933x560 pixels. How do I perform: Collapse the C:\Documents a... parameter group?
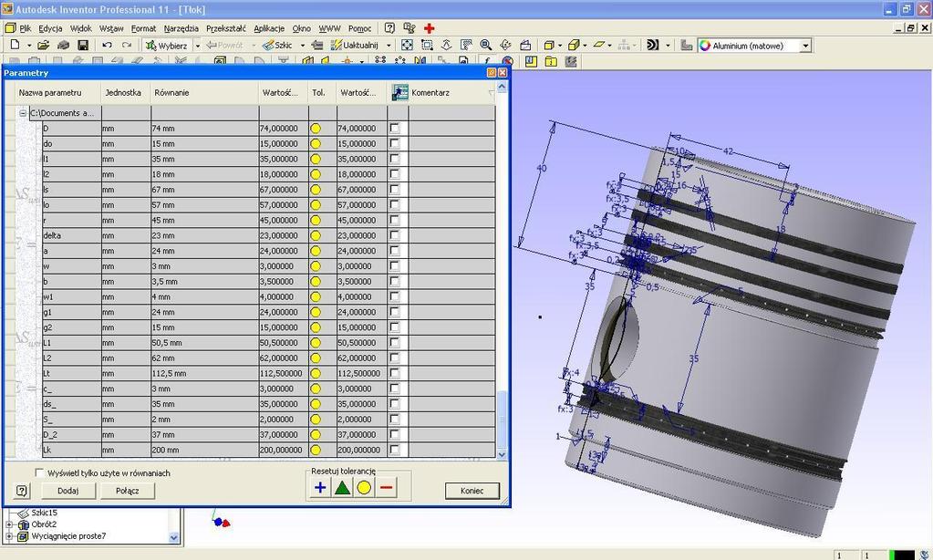pyautogui.click(x=23, y=112)
